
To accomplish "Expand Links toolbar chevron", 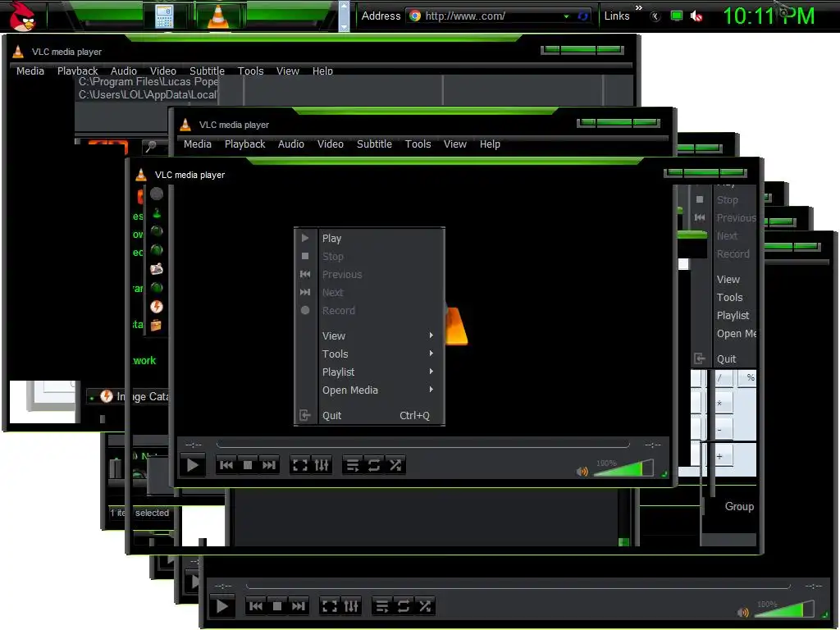I will click(x=638, y=7).
